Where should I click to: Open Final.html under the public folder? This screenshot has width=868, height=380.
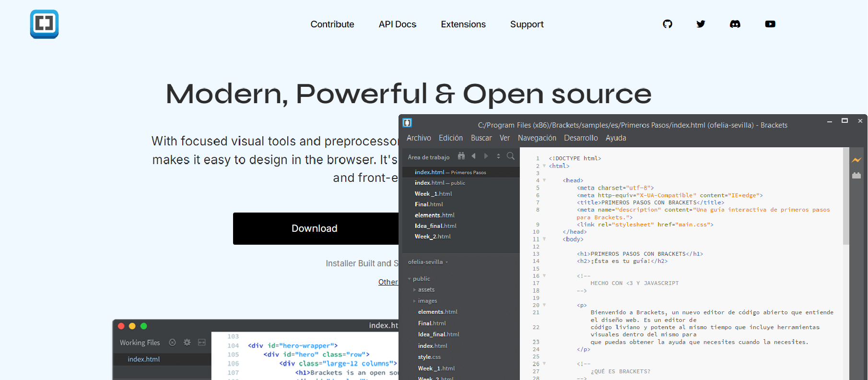tap(432, 323)
